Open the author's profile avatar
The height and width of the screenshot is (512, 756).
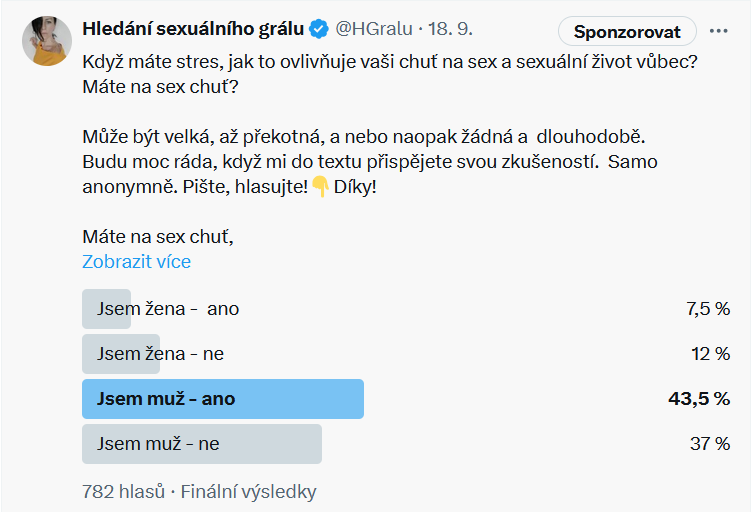[46, 41]
